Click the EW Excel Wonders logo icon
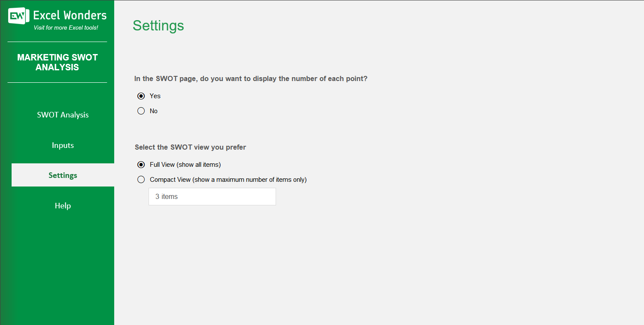The height and width of the screenshot is (325, 644). coord(18,16)
